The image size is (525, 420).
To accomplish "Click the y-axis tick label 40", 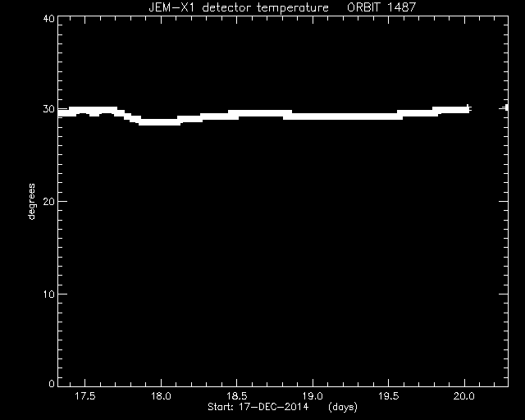I will point(49,18).
